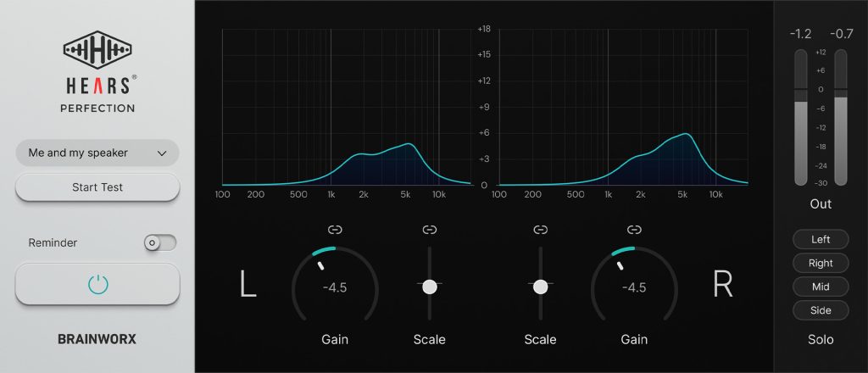Click the right channel Scale slider handle
This screenshot has width=868, height=373.
pyautogui.click(x=540, y=287)
